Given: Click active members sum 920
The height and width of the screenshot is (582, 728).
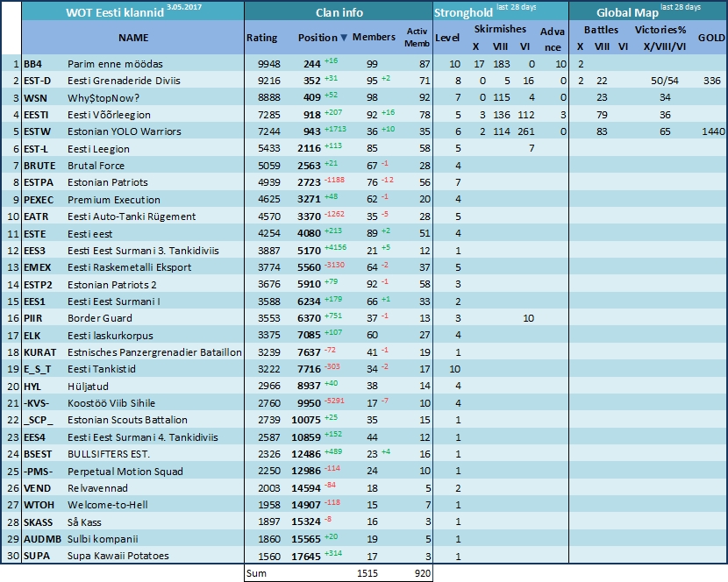Looking at the screenshot, I should point(423,573).
